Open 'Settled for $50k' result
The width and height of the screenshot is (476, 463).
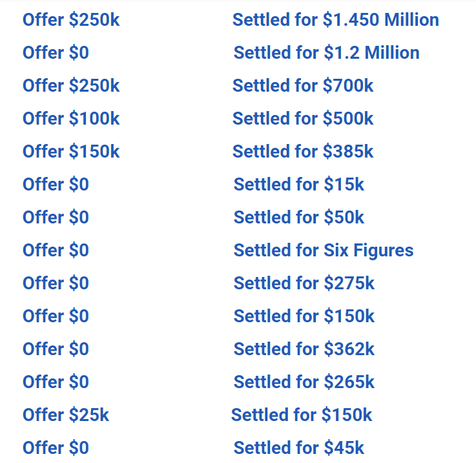[x=299, y=218]
